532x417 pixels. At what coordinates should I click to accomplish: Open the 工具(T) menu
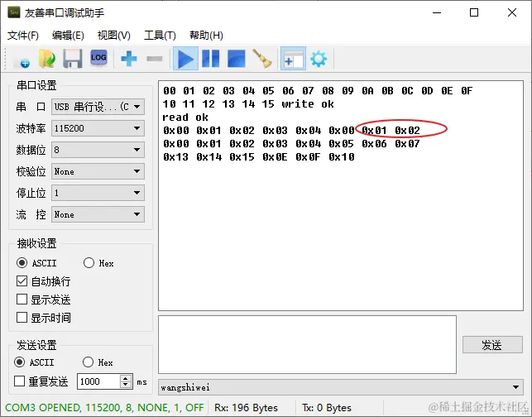click(160, 36)
